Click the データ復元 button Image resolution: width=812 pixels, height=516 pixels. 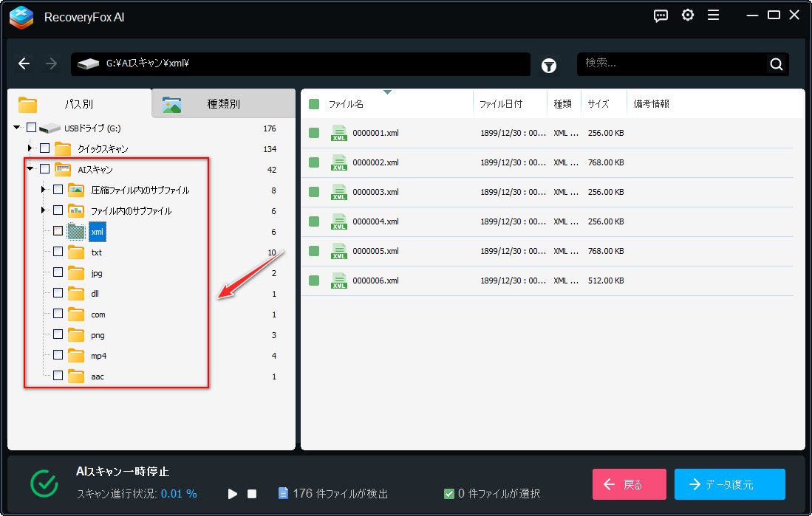[x=729, y=484]
